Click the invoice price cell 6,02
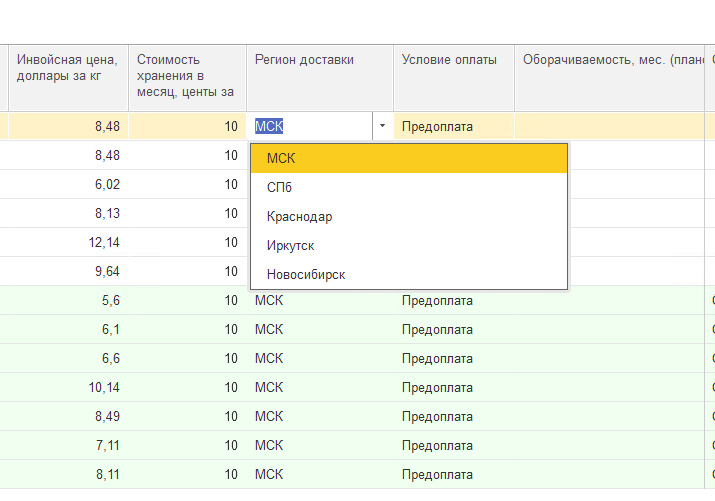The width and height of the screenshot is (715, 501). (x=68, y=184)
